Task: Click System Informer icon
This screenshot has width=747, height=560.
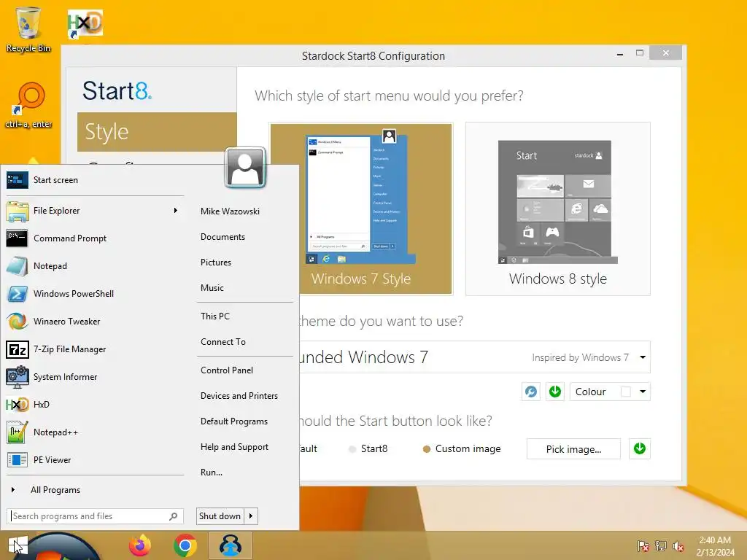Action: point(18,377)
